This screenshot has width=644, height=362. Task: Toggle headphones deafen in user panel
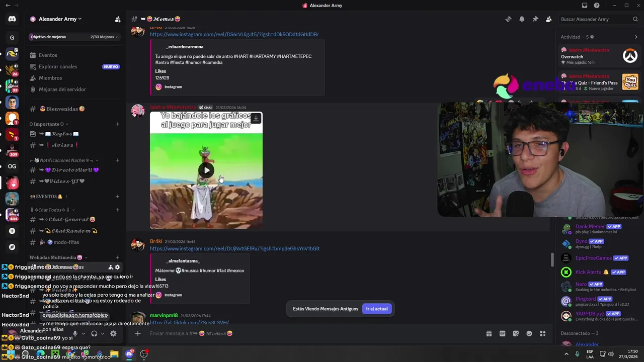[94, 333]
